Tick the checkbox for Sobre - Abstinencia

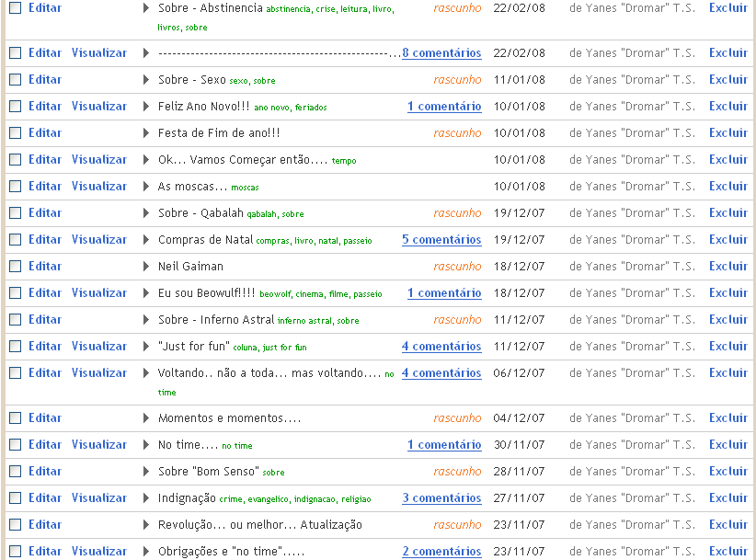[x=16, y=7]
